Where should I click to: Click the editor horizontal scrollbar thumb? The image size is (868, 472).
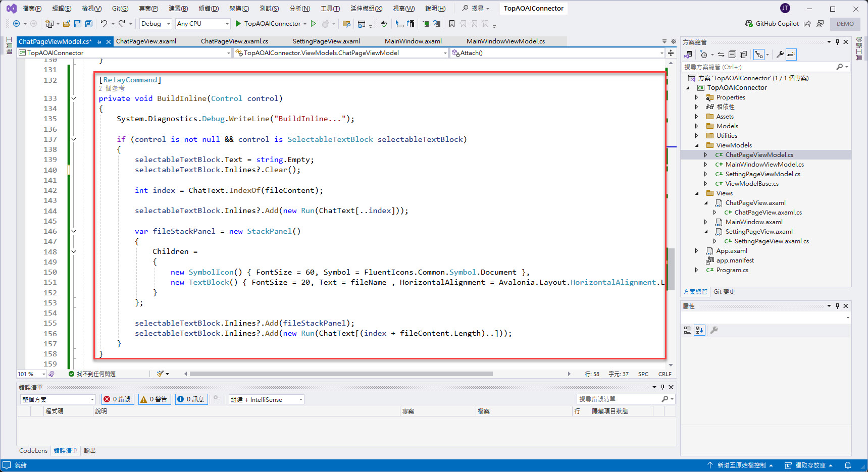point(341,374)
